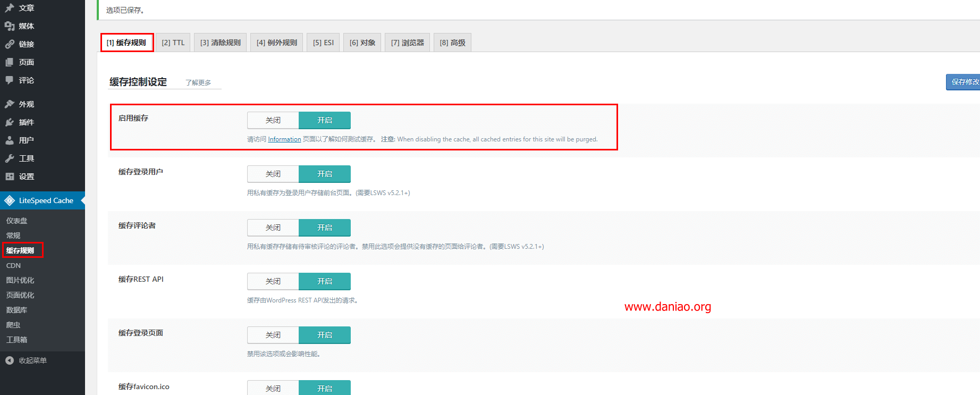This screenshot has height=395, width=980.
Task: Turn 启用缓存 on with 开启
Action: (325, 120)
